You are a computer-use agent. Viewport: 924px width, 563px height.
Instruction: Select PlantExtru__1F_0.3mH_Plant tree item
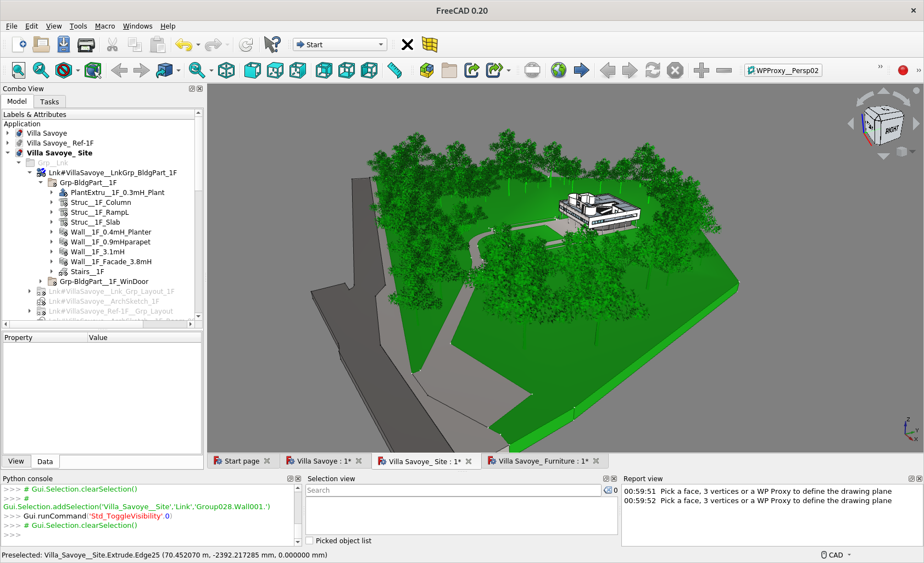point(118,192)
